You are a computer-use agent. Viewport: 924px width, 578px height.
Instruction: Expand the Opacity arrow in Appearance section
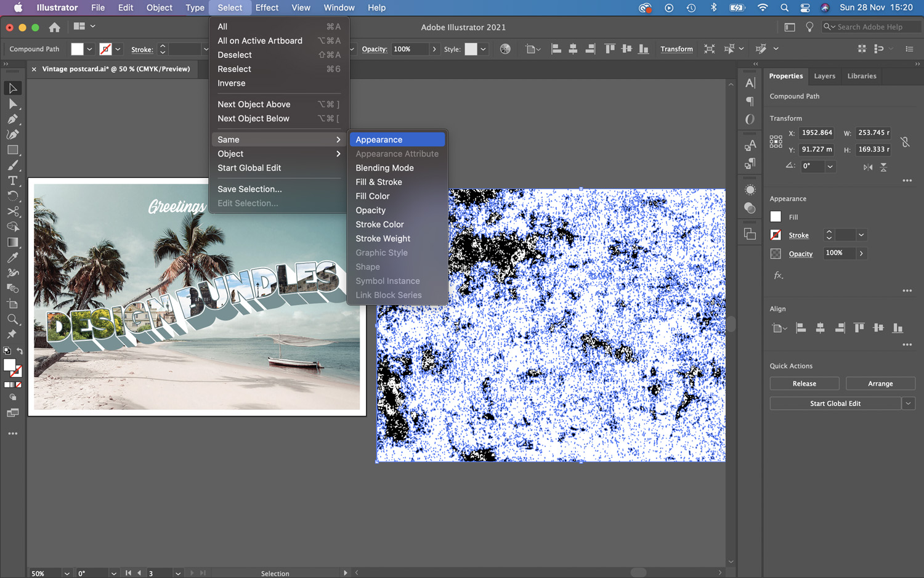[x=861, y=253]
